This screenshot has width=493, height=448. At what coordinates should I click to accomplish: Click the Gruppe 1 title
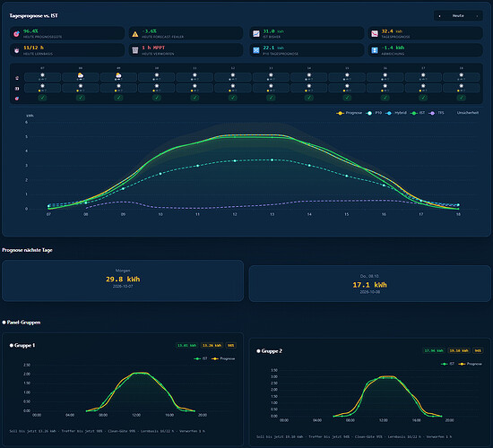[x=22, y=345]
